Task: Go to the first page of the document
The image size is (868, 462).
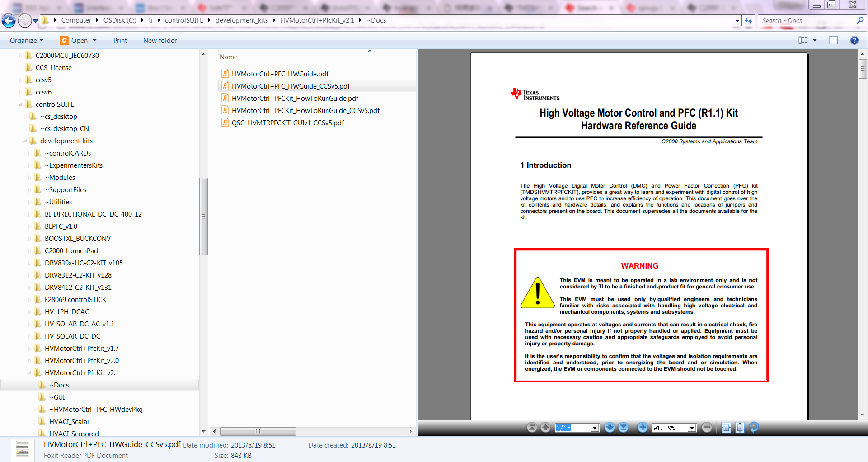Action: click(532, 427)
